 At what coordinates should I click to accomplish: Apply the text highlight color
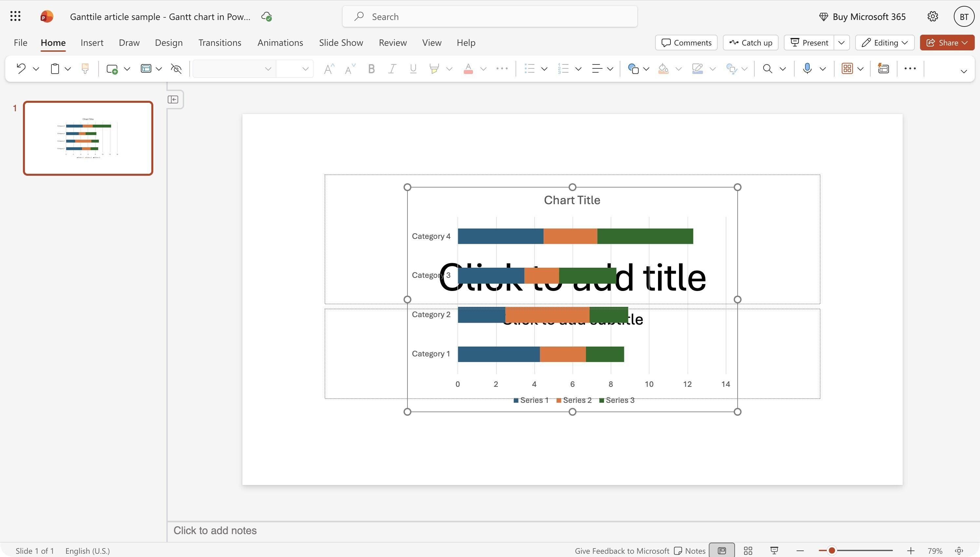[x=434, y=69]
